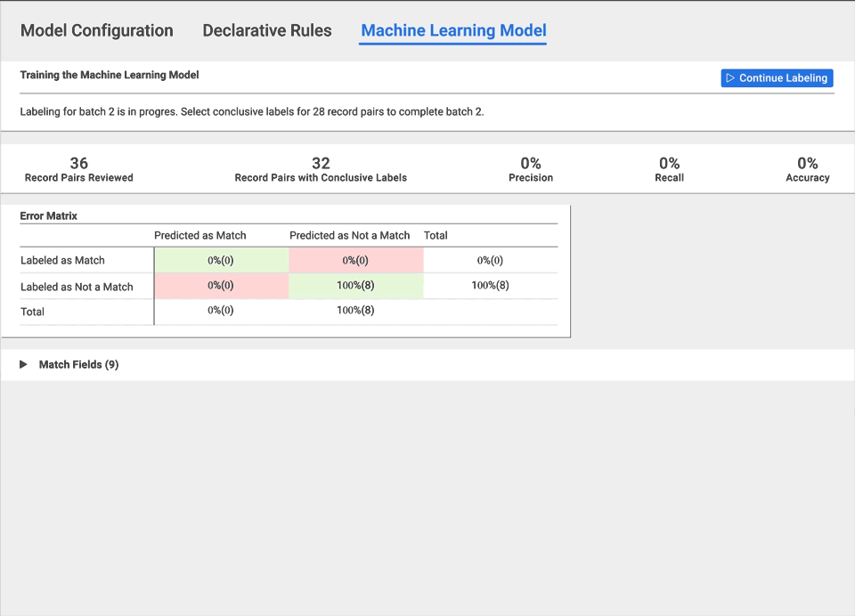Select the 36 Record Pairs Reviewed stat

point(79,169)
